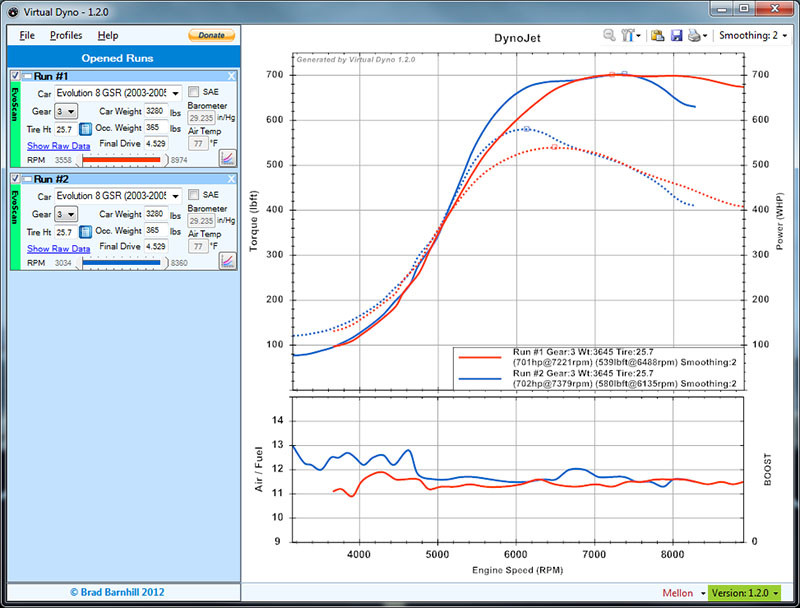Open the Mellon theme dropdown in status bar

[x=684, y=593]
